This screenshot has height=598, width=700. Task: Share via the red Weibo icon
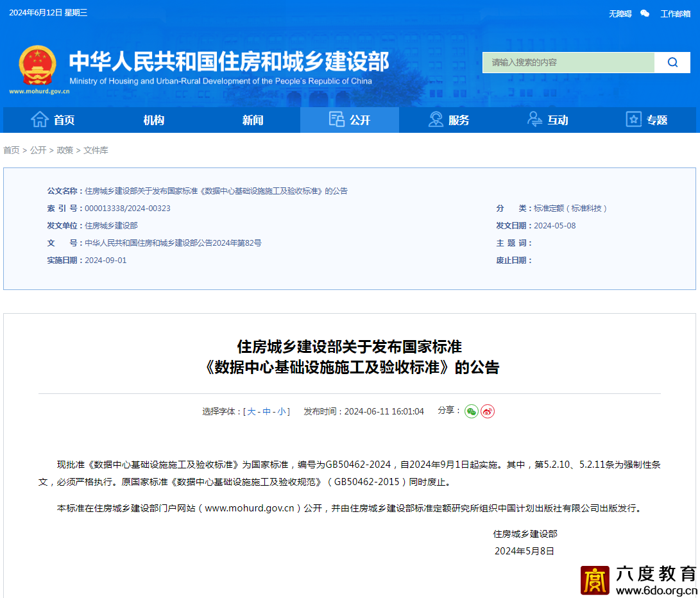[x=488, y=411]
